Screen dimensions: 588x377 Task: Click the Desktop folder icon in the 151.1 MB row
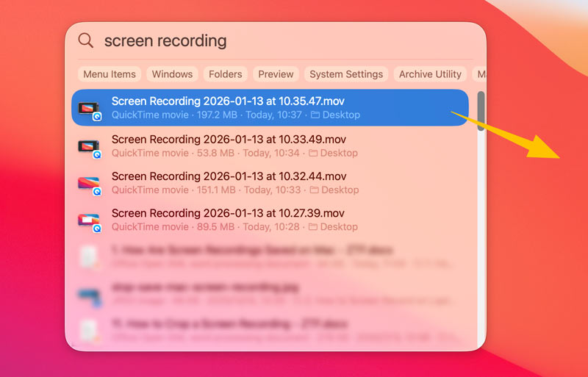(x=315, y=190)
